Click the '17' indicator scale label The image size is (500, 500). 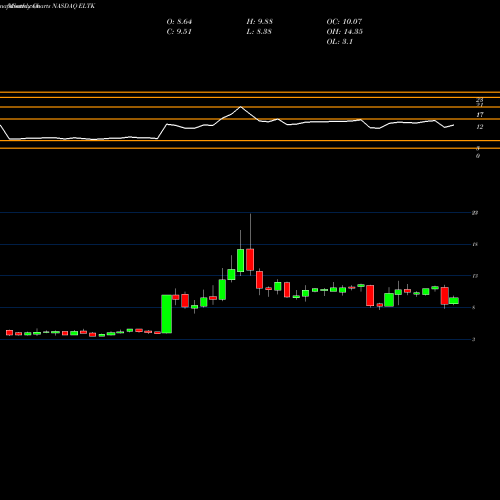tap(480, 115)
